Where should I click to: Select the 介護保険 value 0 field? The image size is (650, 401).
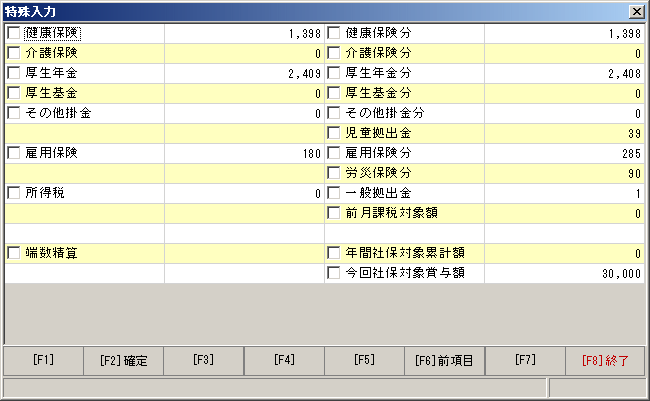(245, 53)
